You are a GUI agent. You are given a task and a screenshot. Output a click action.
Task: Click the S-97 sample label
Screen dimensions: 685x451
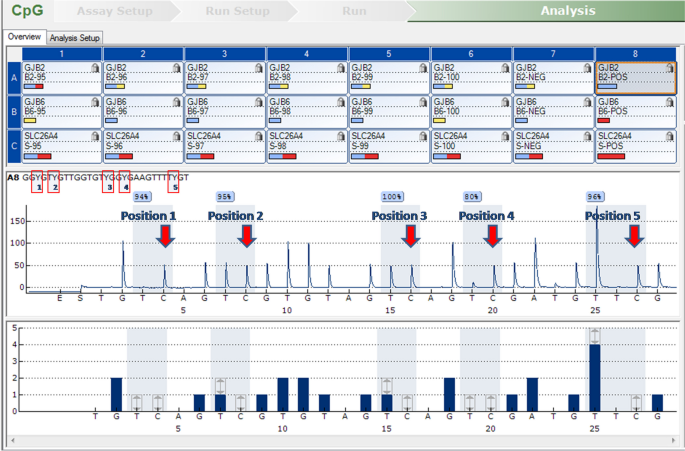pyautogui.click(x=196, y=145)
